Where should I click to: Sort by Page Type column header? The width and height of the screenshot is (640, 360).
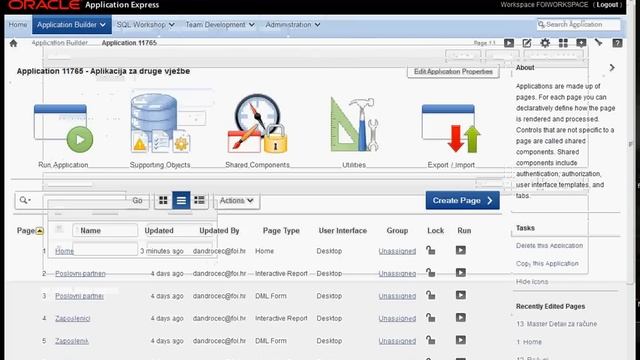click(x=281, y=231)
